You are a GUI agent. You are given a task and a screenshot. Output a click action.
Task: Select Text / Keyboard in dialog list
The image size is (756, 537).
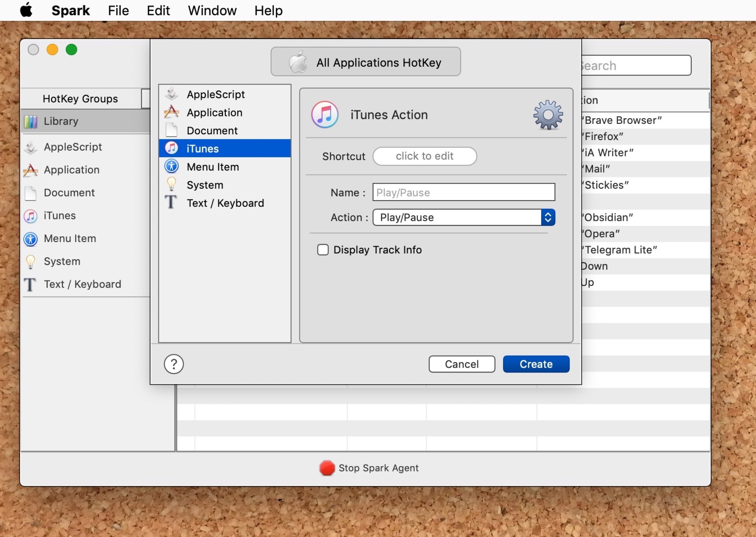click(x=225, y=203)
